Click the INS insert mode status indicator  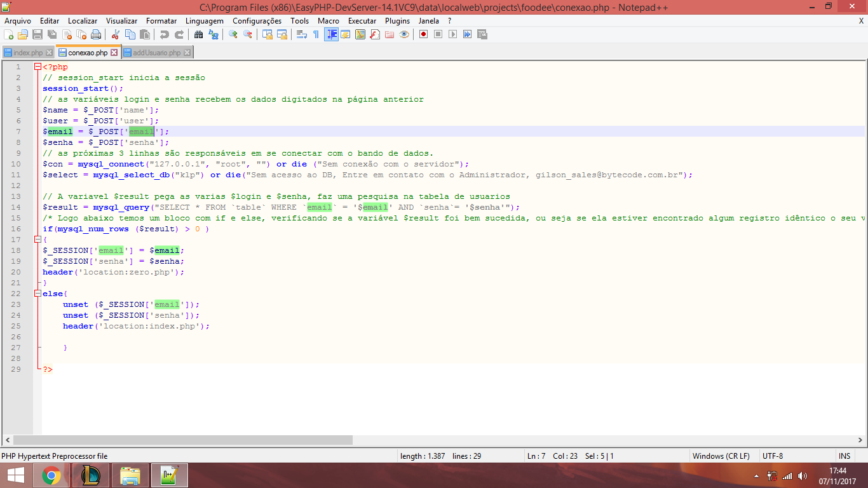coord(844,456)
